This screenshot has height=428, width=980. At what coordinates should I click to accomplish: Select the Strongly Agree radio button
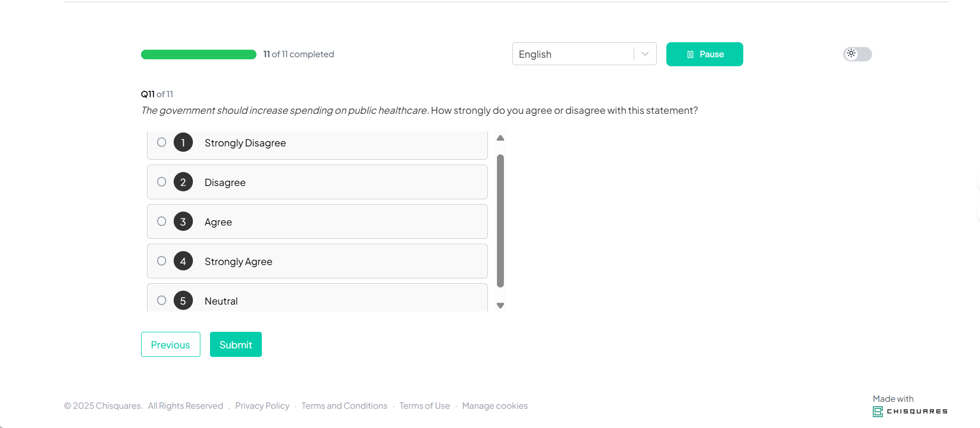click(x=162, y=261)
